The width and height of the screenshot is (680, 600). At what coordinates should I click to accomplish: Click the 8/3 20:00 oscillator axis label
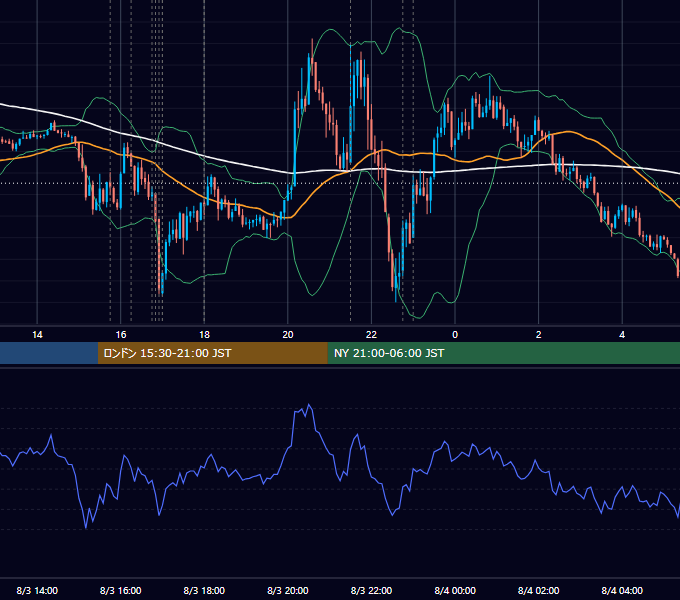click(x=288, y=590)
